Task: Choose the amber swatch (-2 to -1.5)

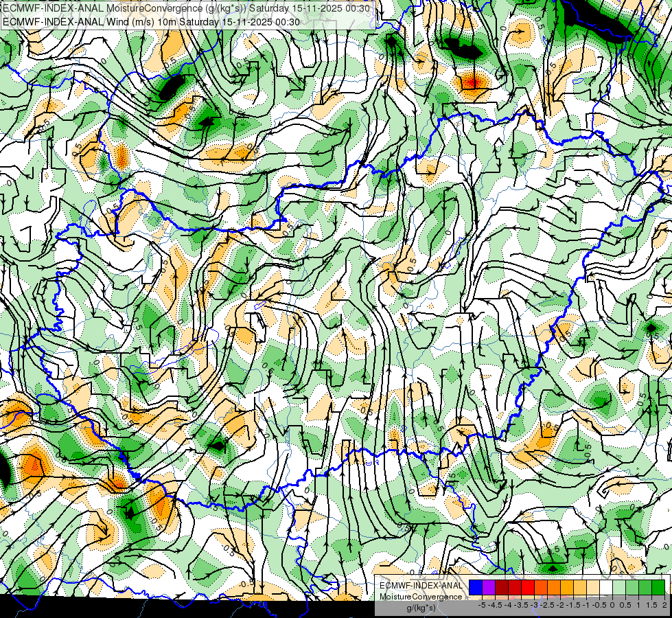Action: click(x=567, y=588)
